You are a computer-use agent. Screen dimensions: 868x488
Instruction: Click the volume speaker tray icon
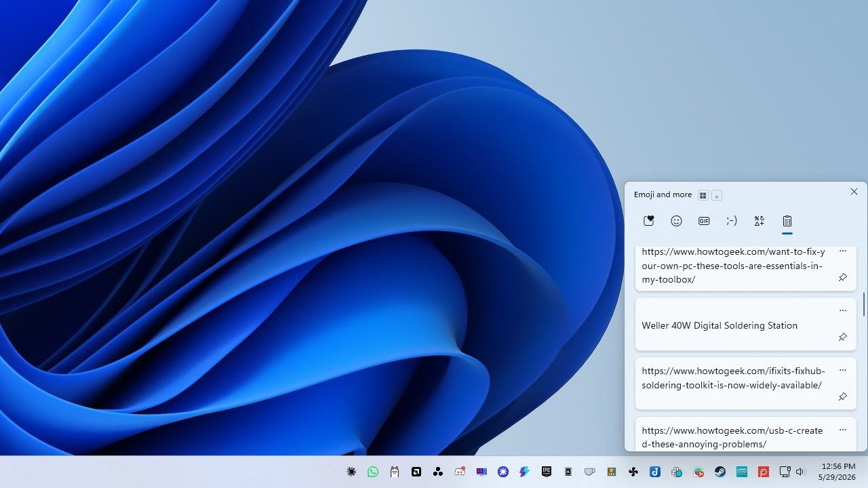click(800, 472)
